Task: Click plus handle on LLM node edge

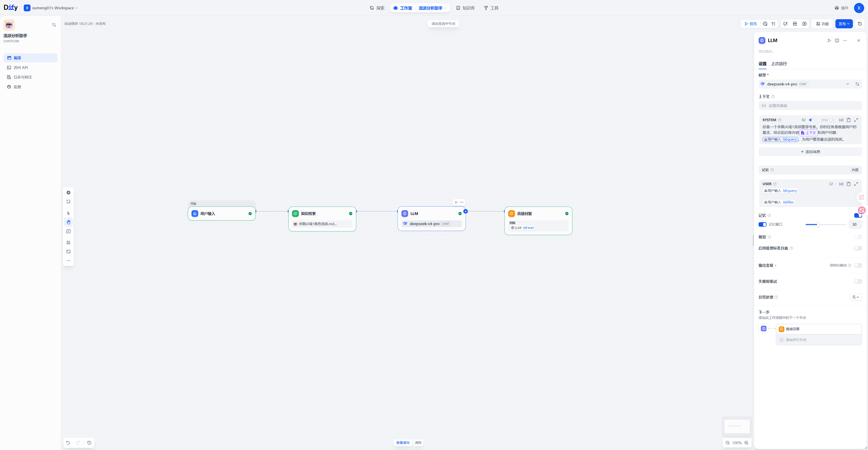Action: coord(465,212)
